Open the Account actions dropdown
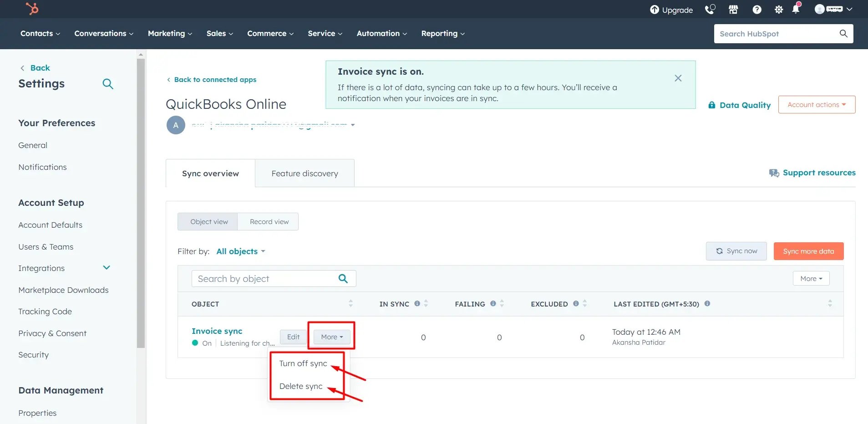Screen dimensions: 868x424 (x=817, y=105)
